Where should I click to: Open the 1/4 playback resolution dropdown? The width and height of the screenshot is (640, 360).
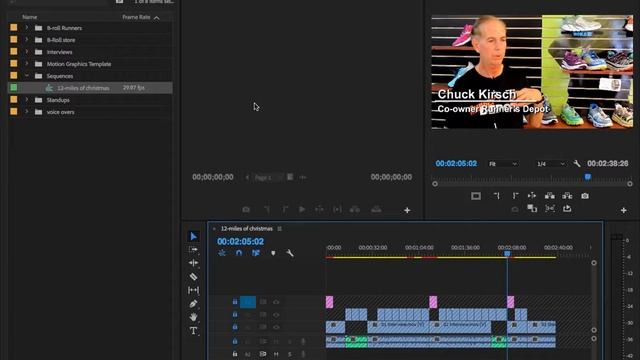[551, 164]
